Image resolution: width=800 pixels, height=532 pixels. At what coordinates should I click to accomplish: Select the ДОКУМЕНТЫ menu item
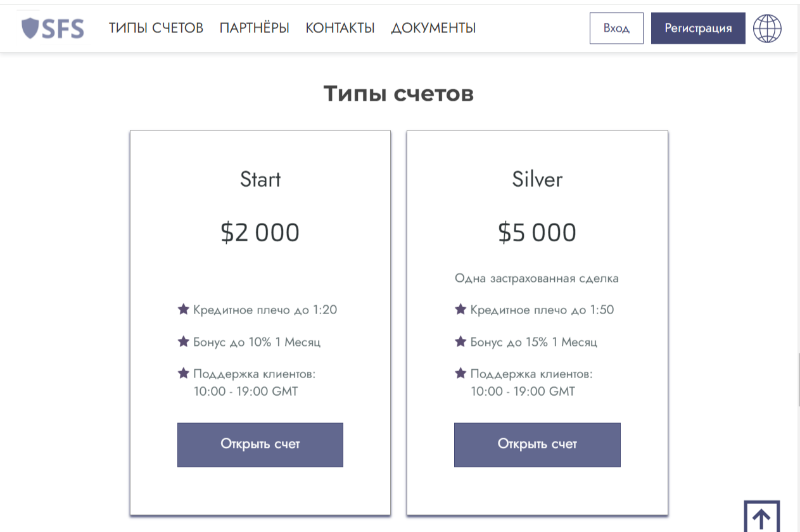pos(433,28)
